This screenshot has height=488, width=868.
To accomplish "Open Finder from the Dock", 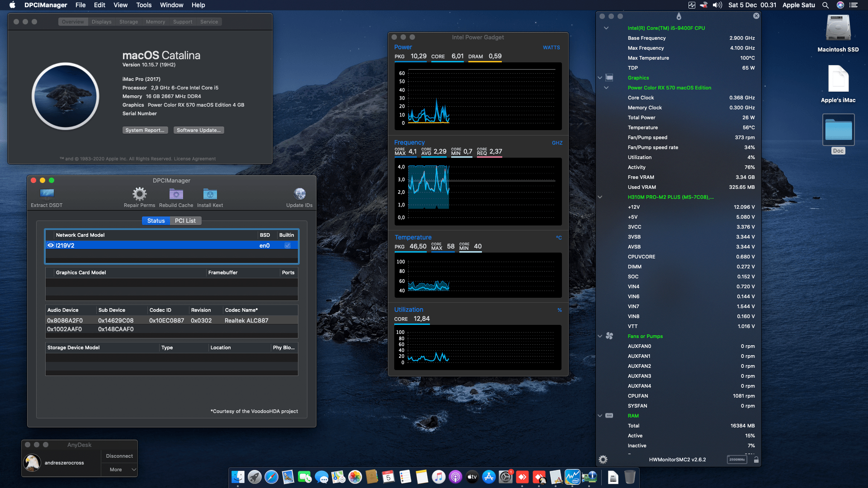I will click(x=238, y=477).
